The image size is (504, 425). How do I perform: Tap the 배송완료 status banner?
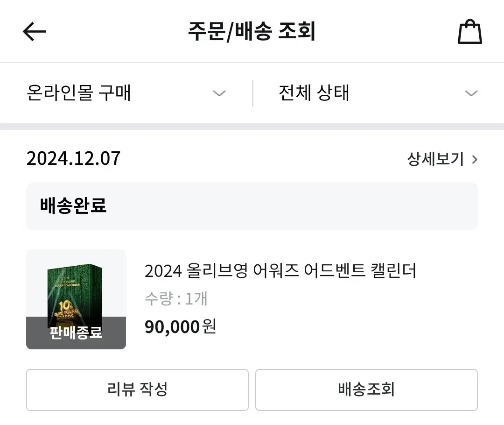pos(252,206)
